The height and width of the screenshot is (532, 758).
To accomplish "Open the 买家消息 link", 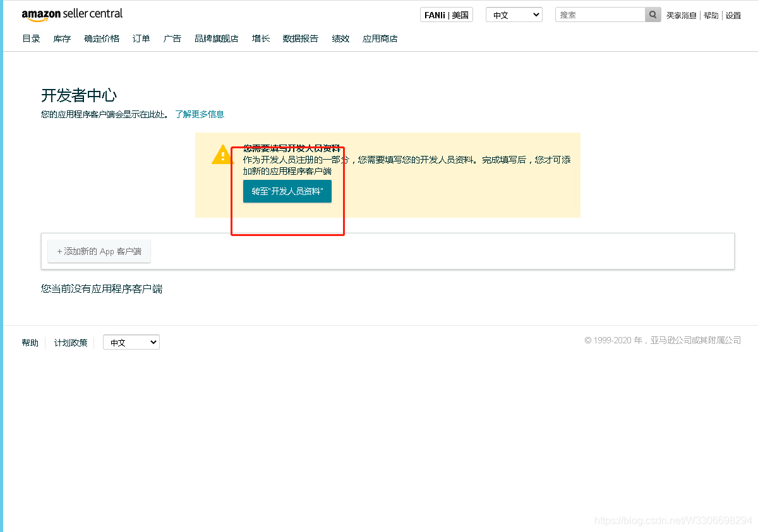I will click(682, 15).
